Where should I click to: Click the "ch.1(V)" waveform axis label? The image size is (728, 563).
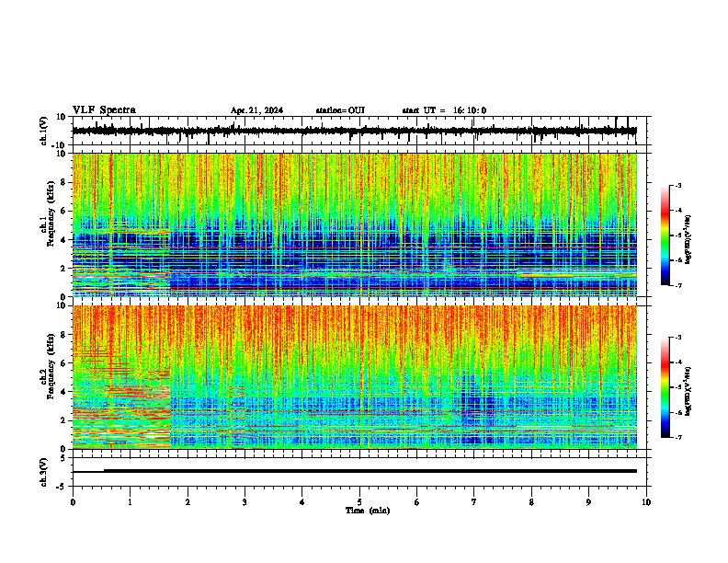[44, 131]
